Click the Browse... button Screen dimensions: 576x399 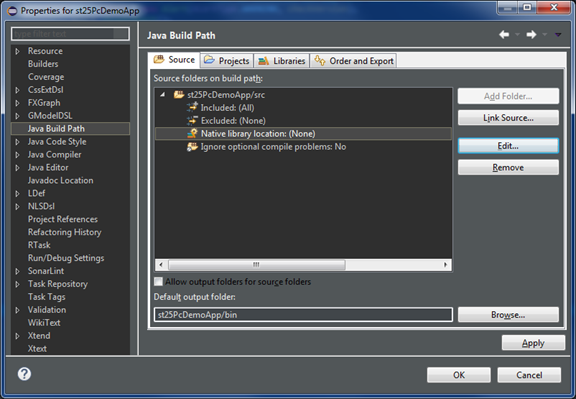tap(508, 315)
